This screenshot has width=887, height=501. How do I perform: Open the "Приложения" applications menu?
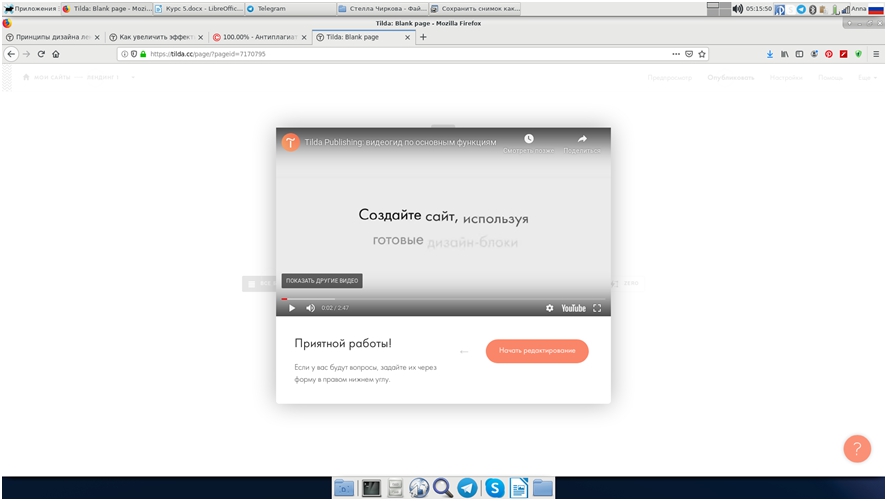[29, 8]
